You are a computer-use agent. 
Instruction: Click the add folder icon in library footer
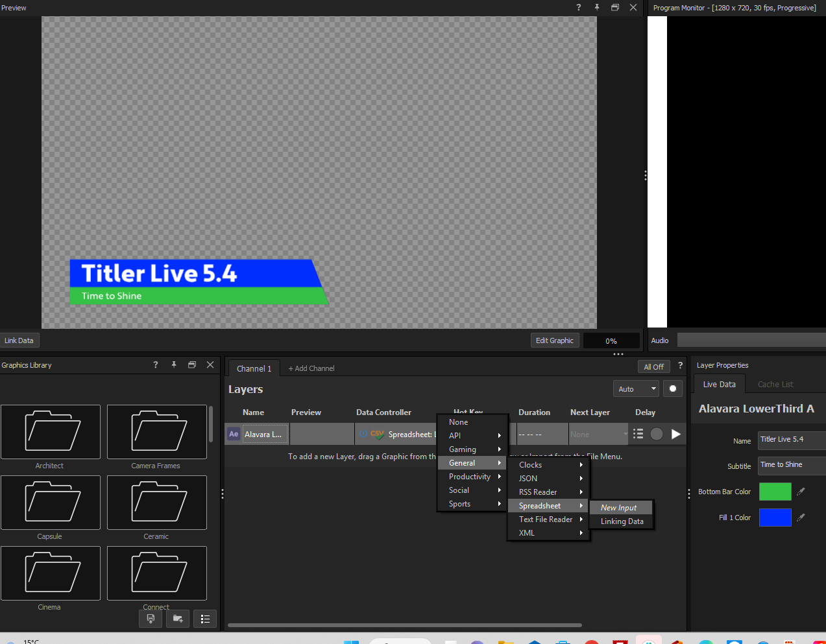(x=178, y=619)
